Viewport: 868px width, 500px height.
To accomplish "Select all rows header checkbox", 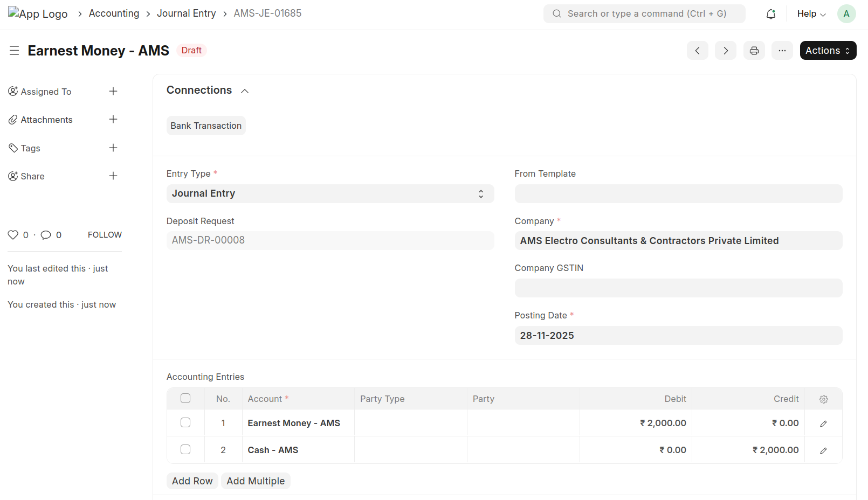I will pyautogui.click(x=185, y=399).
